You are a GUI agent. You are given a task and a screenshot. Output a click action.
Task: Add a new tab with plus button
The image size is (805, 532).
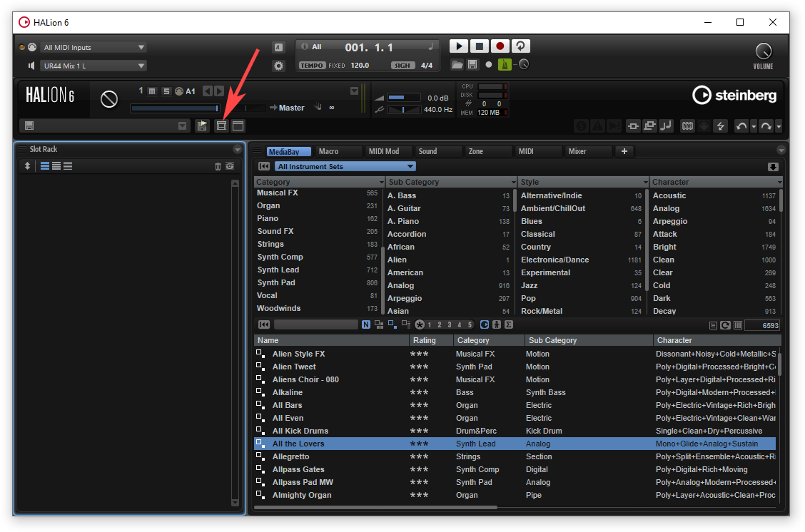(624, 151)
